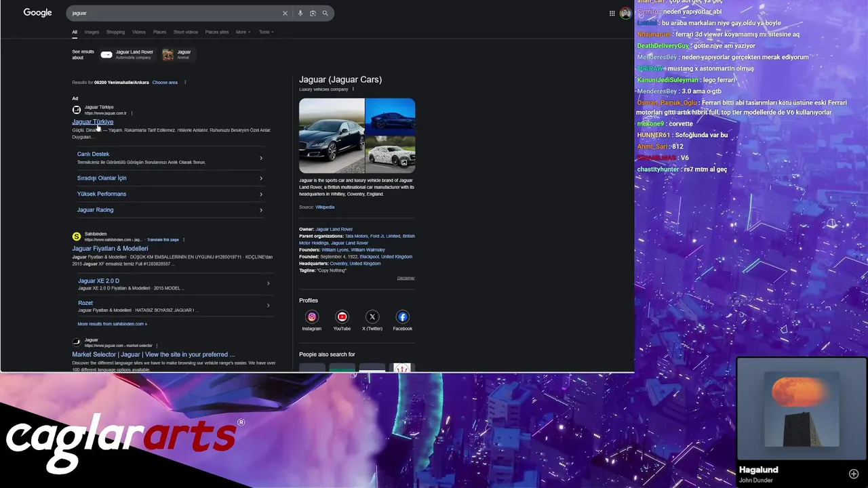Click the Jaguar Türkiye ad headline
The height and width of the screenshot is (488, 868).
coord(93,122)
